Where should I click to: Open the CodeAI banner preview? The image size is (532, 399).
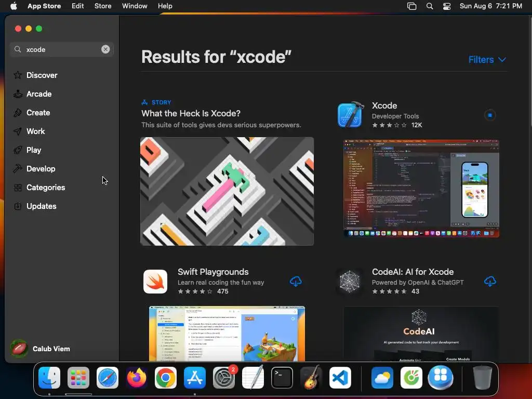point(421,334)
